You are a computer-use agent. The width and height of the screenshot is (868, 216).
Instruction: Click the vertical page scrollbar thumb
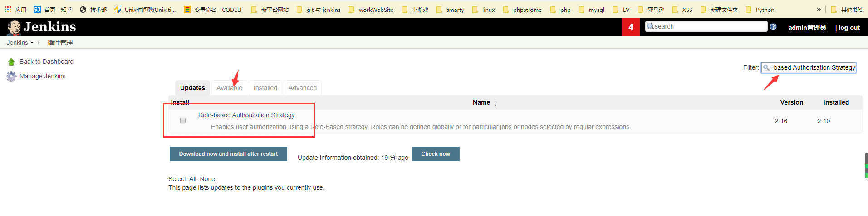866,166
